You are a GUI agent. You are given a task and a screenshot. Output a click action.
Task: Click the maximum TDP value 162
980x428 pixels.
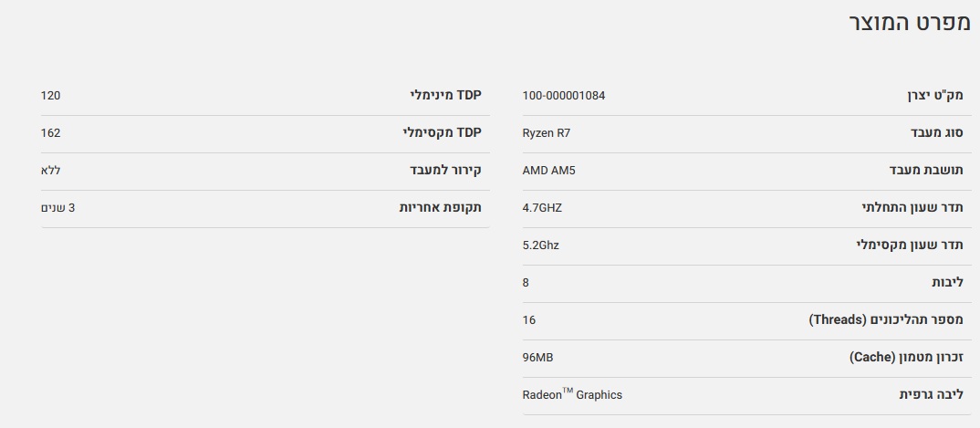point(51,133)
